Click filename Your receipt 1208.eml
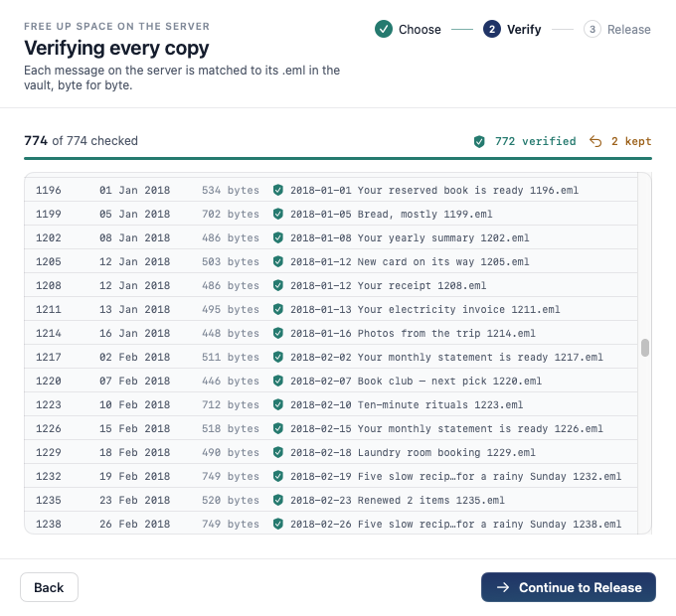Image resolution: width=676 pixels, height=616 pixels. (x=388, y=285)
